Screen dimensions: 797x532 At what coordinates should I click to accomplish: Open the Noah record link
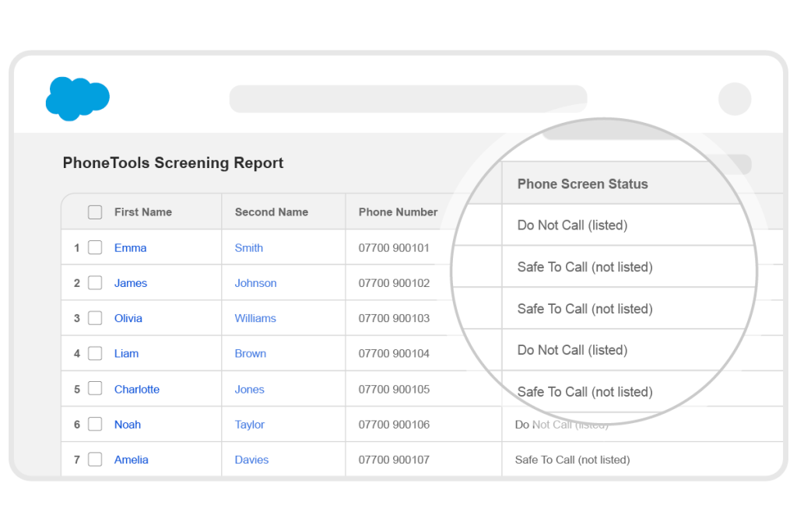pyautogui.click(x=128, y=425)
